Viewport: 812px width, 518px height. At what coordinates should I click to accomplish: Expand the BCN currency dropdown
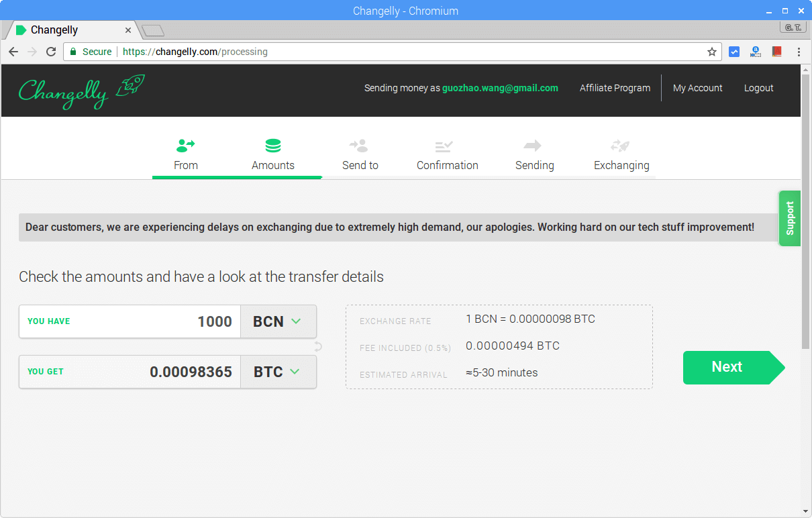pos(278,321)
